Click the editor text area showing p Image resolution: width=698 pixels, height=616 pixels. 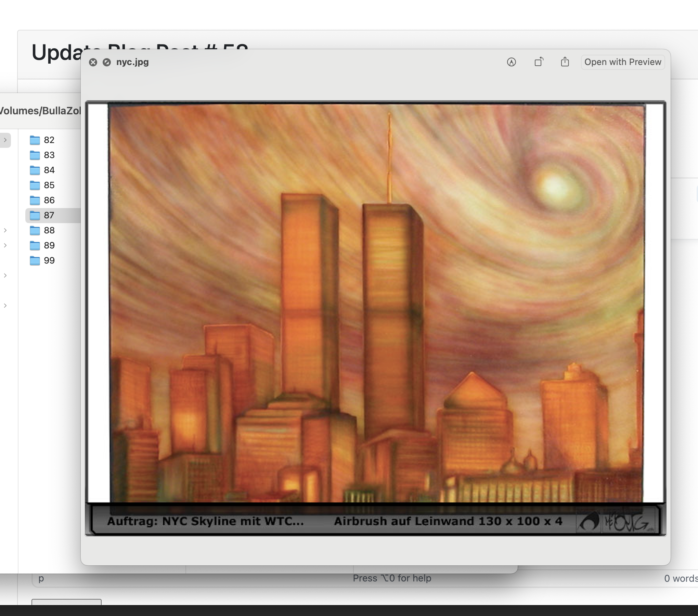[x=41, y=579]
